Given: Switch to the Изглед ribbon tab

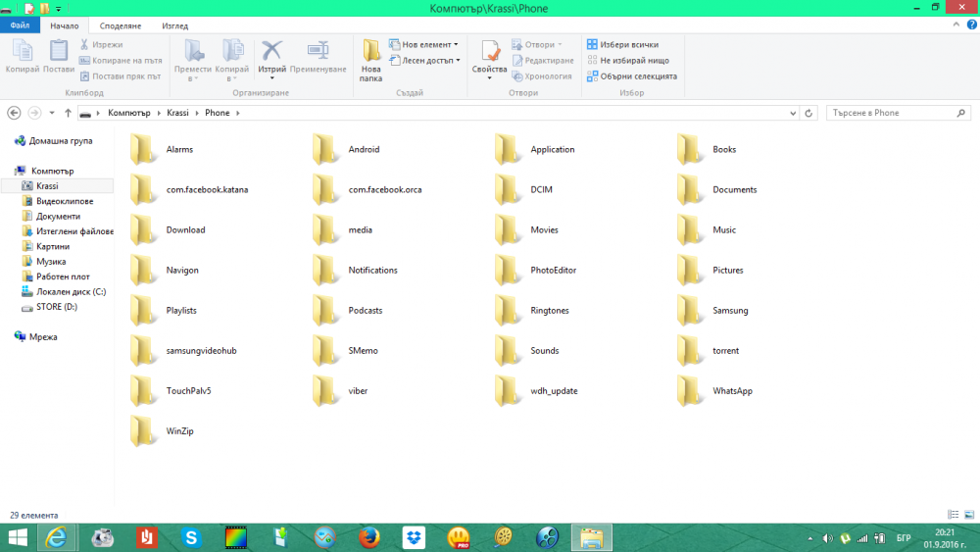Looking at the screenshot, I should tap(175, 25).
